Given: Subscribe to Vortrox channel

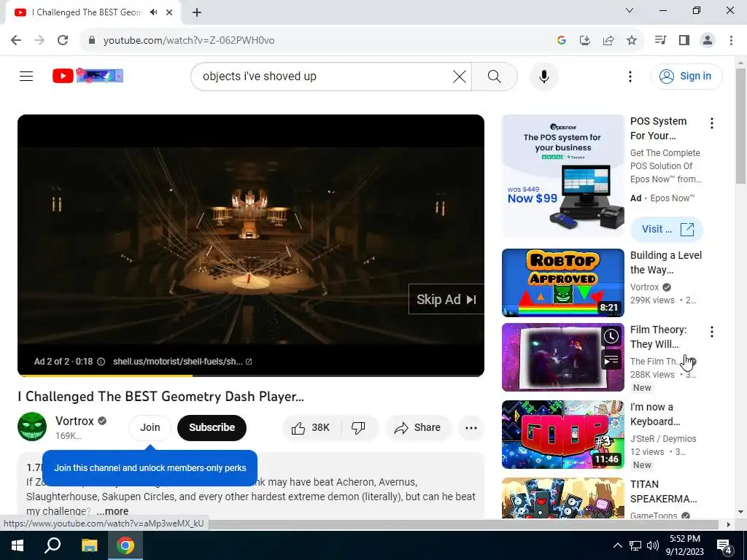Looking at the screenshot, I should pos(212,427).
